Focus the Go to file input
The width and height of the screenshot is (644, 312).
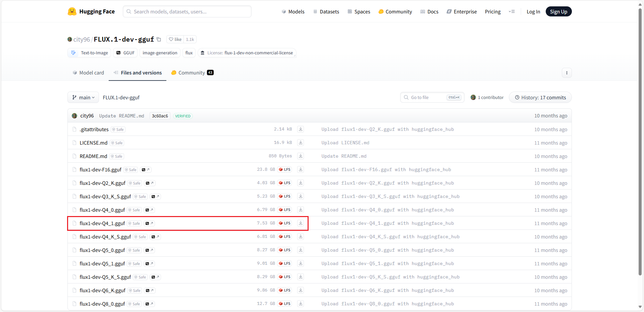coord(428,98)
